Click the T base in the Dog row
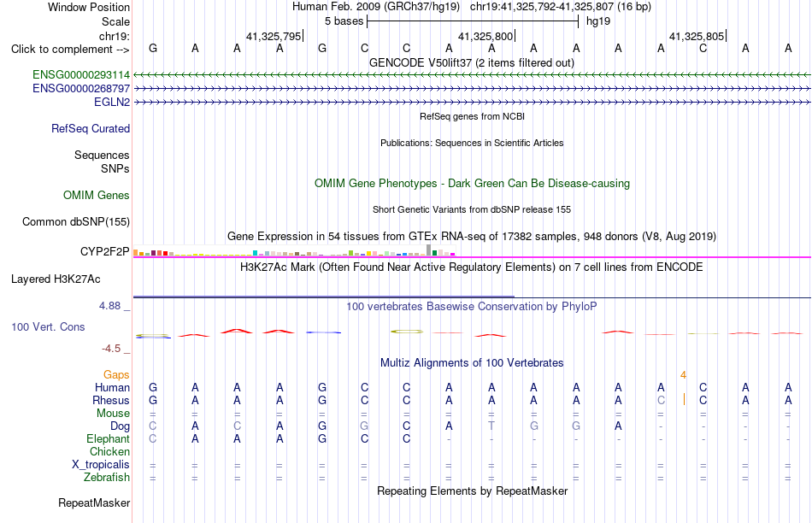Image resolution: width=812 pixels, height=523 pixels. pos(491,426)
